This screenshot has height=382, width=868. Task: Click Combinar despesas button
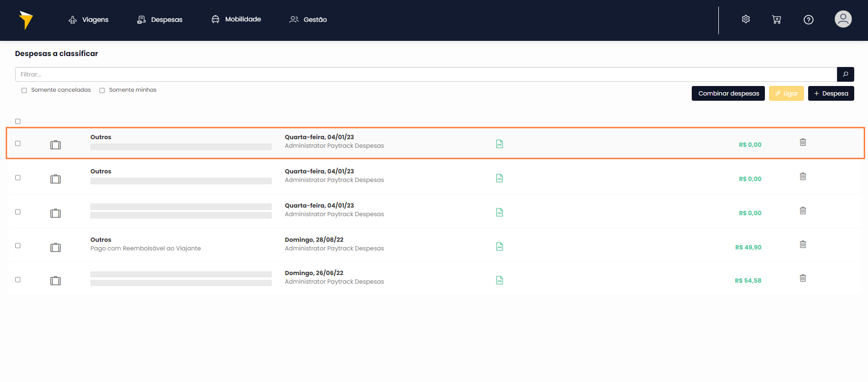728,94
